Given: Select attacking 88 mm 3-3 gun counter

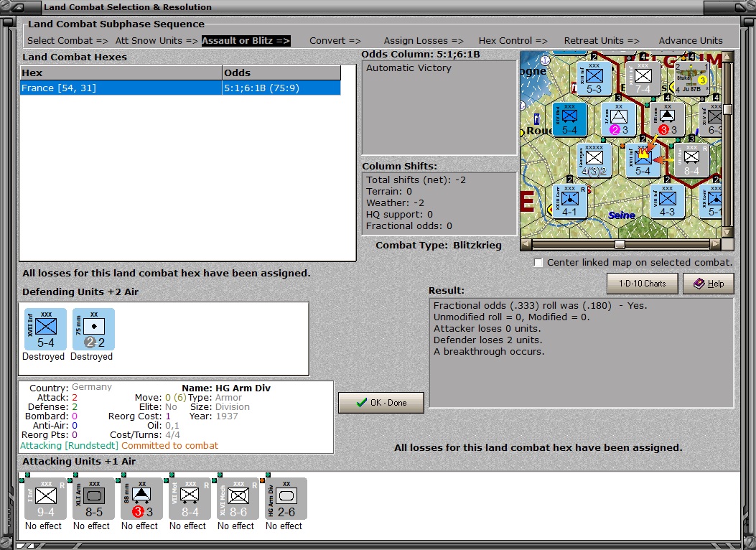Looking at the screenshot, I should 141,498.
